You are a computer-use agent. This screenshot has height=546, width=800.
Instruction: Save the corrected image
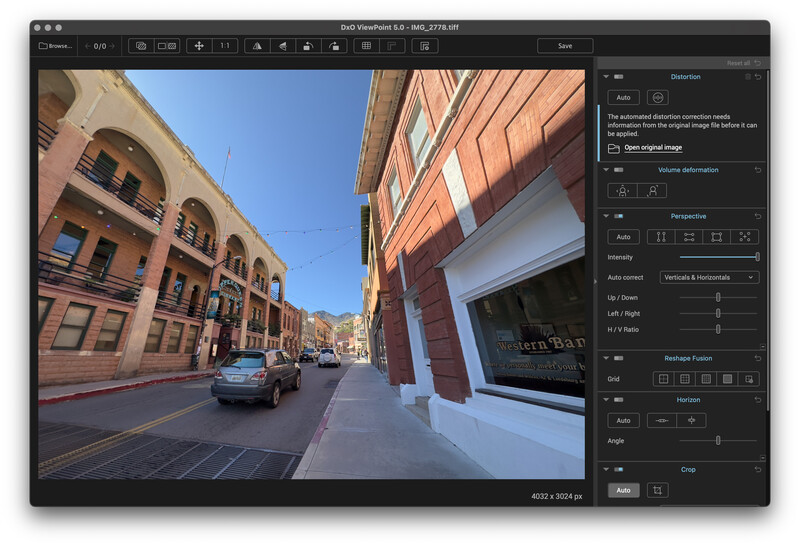[x=565, y=46]
